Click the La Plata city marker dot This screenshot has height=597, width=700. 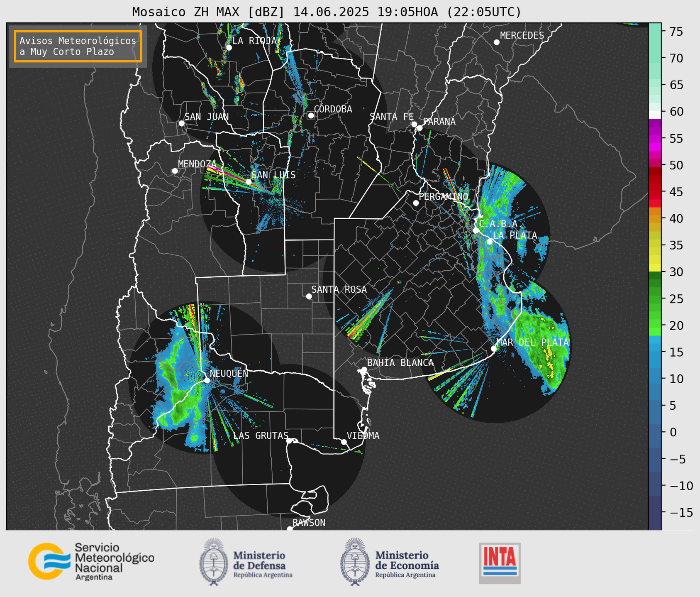click(x=490, y=242)
